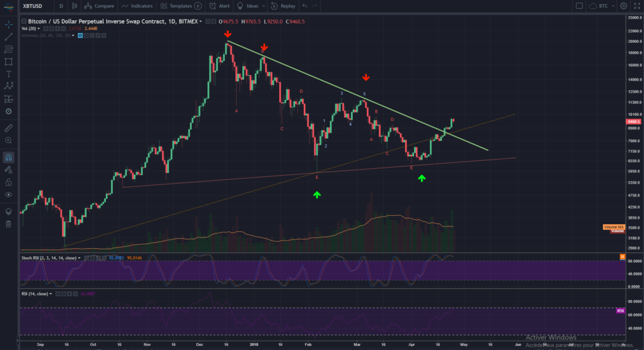Click the purple RSI scale label
644x350 pixels.
620,310
